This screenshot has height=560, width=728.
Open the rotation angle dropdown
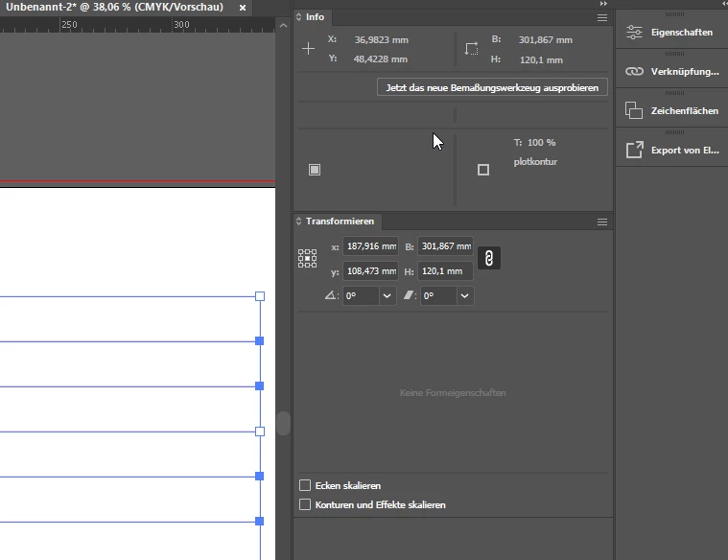(387, 295)
